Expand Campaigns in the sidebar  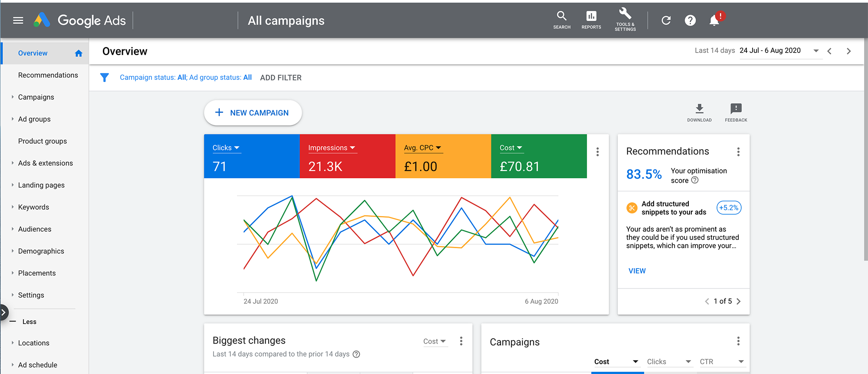13,97
